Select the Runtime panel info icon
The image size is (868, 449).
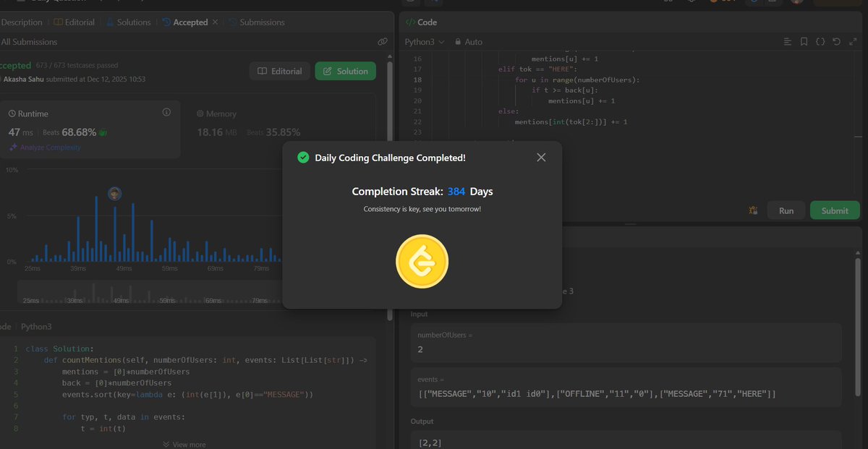pos(166,112)
